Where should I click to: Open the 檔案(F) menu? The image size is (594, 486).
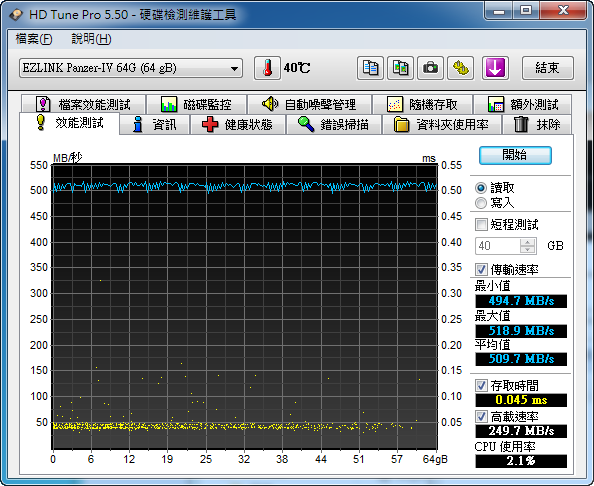[34, 39]
